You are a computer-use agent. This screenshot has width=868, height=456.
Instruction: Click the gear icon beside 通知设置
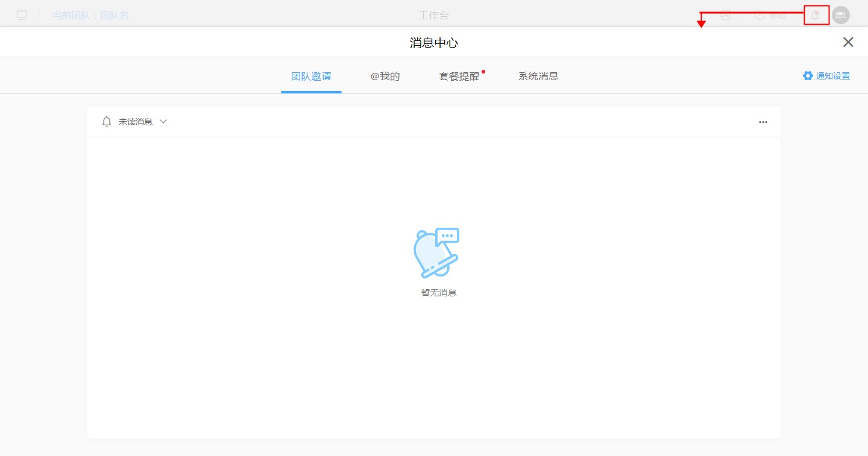pyautogui.click(x=808, y=76)
